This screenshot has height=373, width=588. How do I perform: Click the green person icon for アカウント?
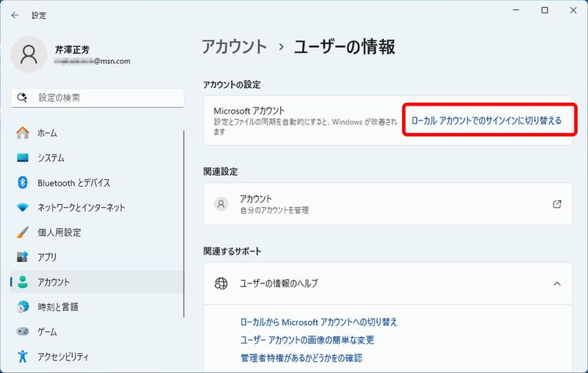(x=23, y=282)
